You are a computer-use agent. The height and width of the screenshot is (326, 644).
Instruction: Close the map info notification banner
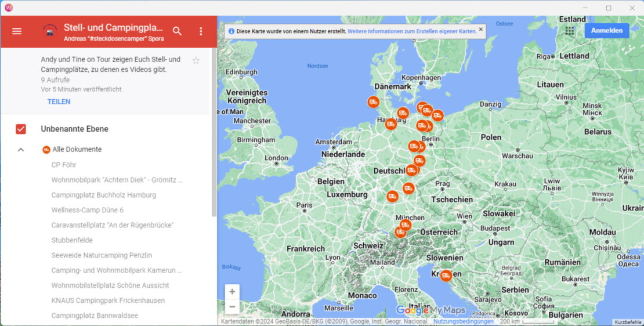[x=480, y=30]
